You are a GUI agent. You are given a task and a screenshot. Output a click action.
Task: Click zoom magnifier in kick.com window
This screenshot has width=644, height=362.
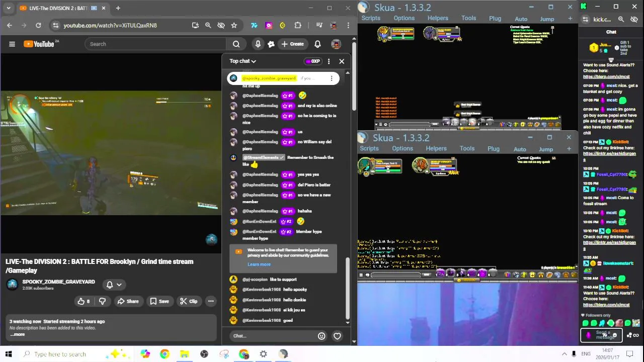(x=621, y=19)
